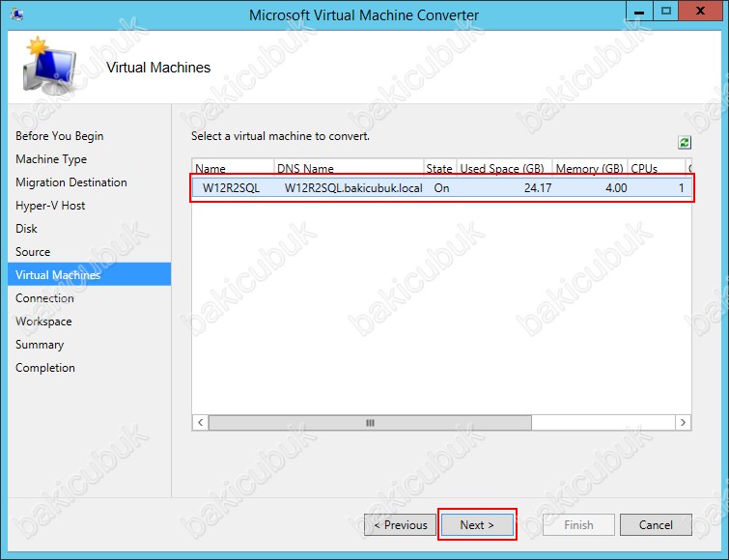Open the Before You Begin step
Image resolution: width=729 pixels, height=560 pixels.
[x=60, y=136]
